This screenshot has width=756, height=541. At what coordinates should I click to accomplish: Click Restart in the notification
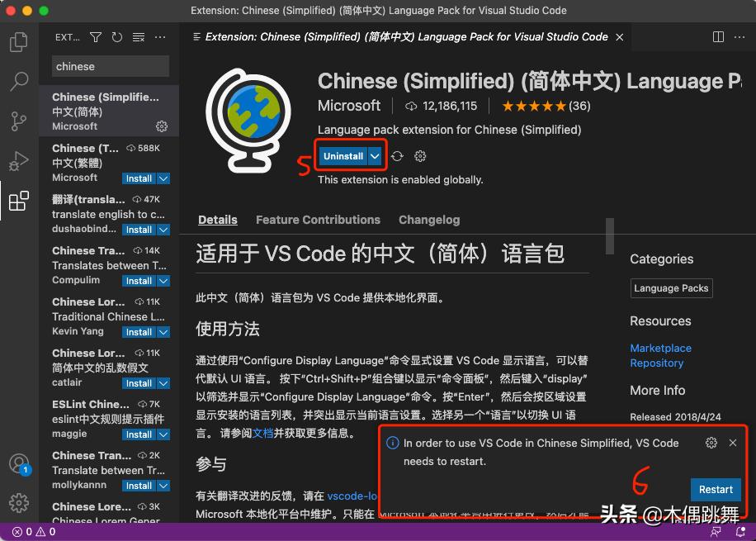tap(716, 489)
